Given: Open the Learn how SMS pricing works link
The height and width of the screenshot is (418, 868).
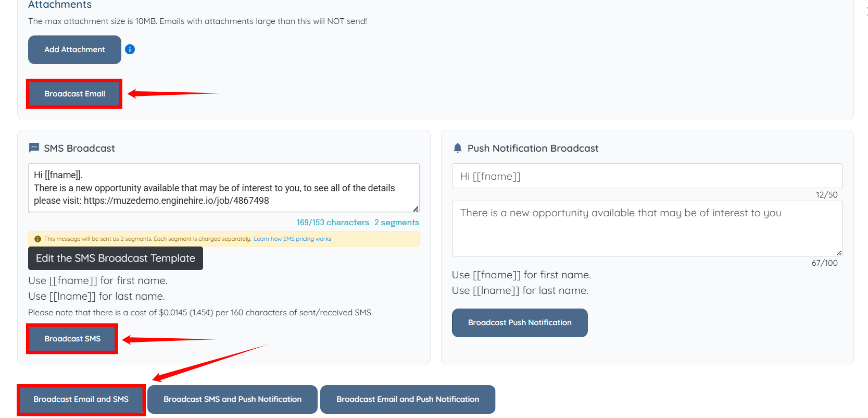Looking at the screenshot, I should click(292, 239).
